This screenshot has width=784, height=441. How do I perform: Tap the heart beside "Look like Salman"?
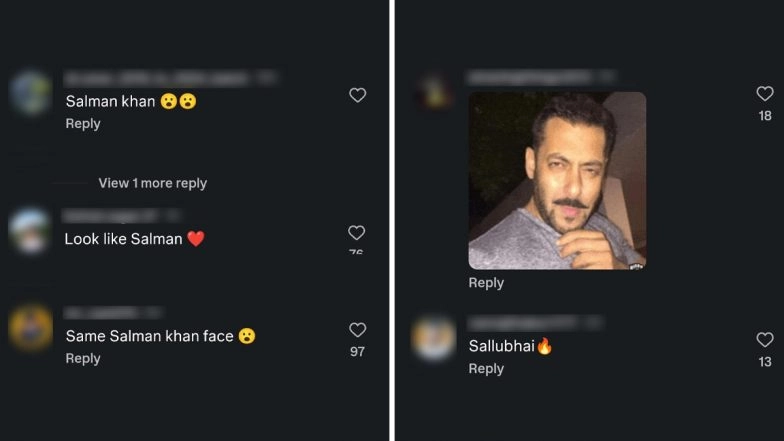[x=356, y=233]
